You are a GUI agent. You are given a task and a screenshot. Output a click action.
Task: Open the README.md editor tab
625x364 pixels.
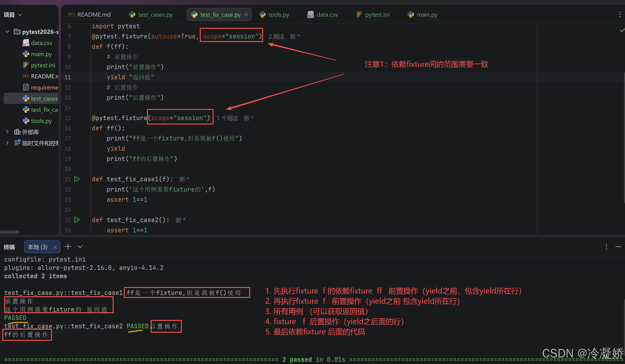[x=89, y=15]
